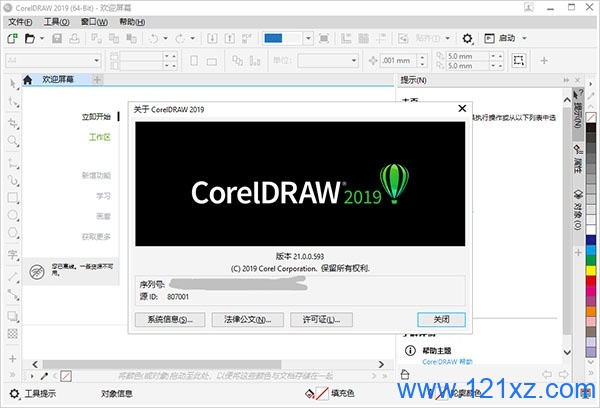The width and height of the screenshot is (600, 408).
Task: Increase the nudge distance stepper
Action: [x=422, y=57]
